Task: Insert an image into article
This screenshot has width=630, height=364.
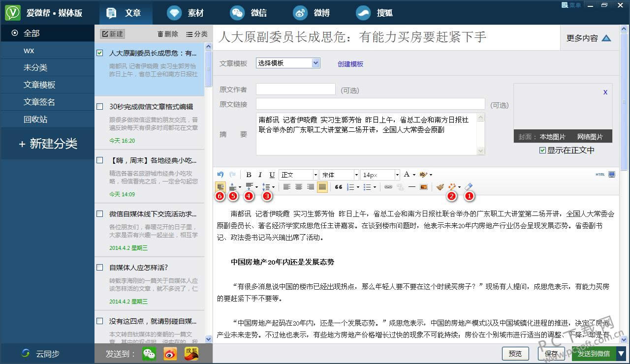Action: [423, 187]
